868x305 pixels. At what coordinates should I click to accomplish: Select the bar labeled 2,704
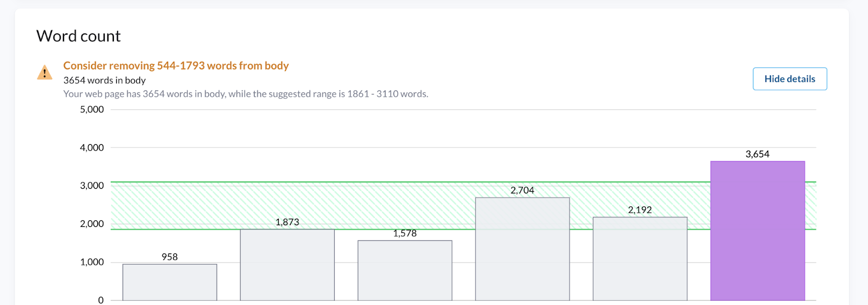point(522,249)
